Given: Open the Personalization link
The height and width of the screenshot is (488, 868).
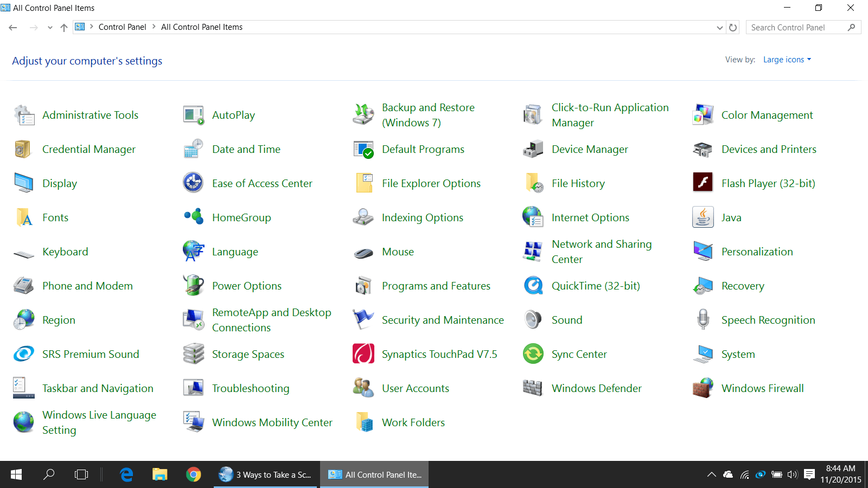Looking at the screenshot, I should (x=757, y=252).
